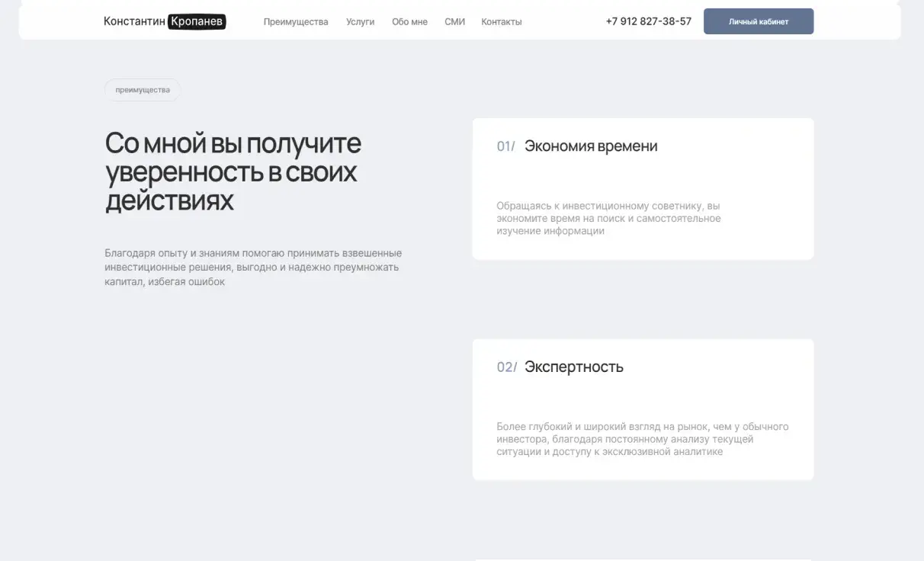This screenshot has width=924, height=561.
Task: Open the Обо мне menu item
Action: click(409, 22)
